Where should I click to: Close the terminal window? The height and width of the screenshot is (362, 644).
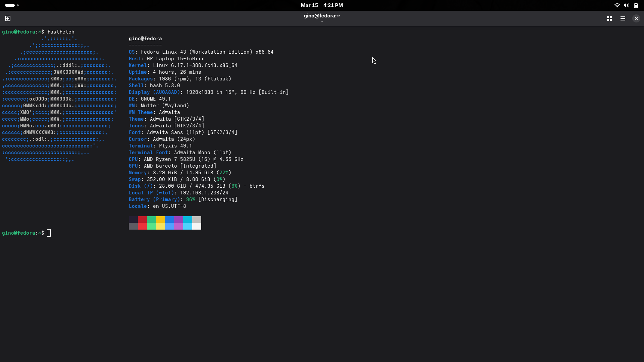click(636, 18)
